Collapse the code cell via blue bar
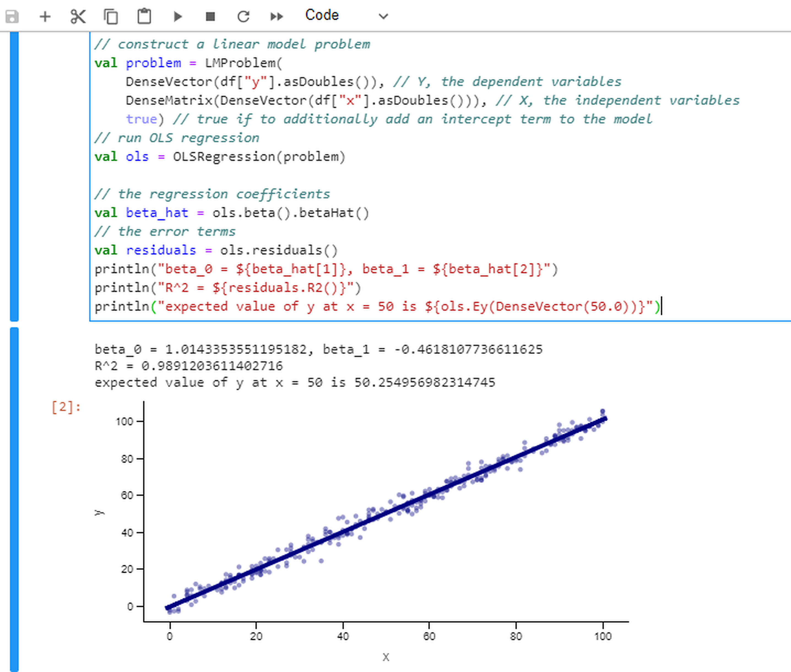This screenshot has height=672, width=791. (14, 176)
